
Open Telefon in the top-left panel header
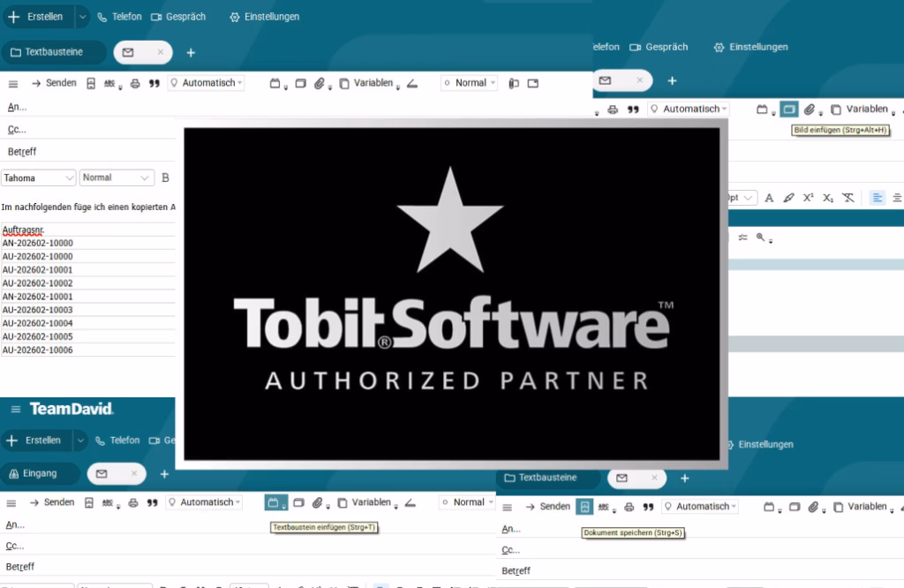coord(119,17)
